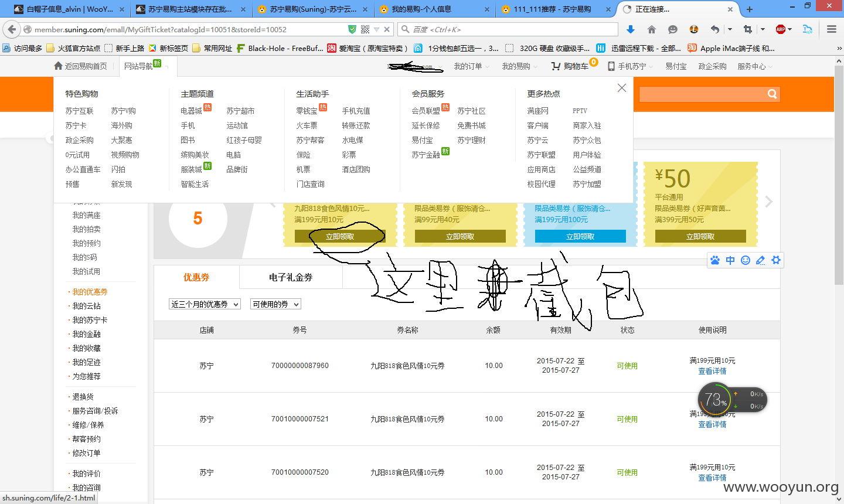Click 立即领取 on the 满99元用40元 coupon
Viewport: 844px width, 504px height.
[460, 236]
